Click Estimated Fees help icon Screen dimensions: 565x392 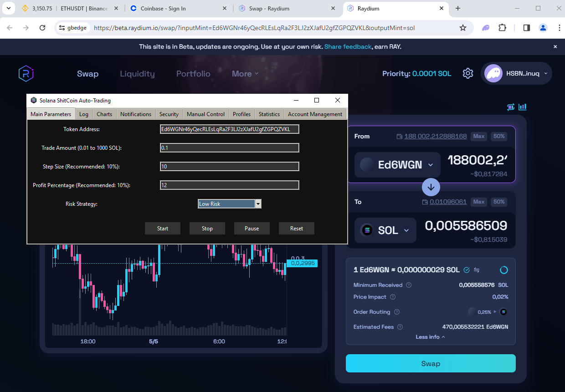[x=400, y=327]
